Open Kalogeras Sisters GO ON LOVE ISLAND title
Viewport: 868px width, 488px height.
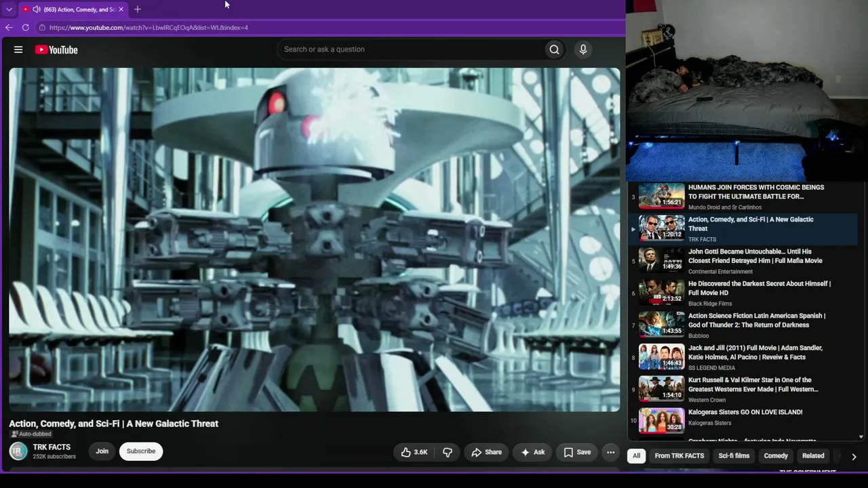[x=745, y=412]
